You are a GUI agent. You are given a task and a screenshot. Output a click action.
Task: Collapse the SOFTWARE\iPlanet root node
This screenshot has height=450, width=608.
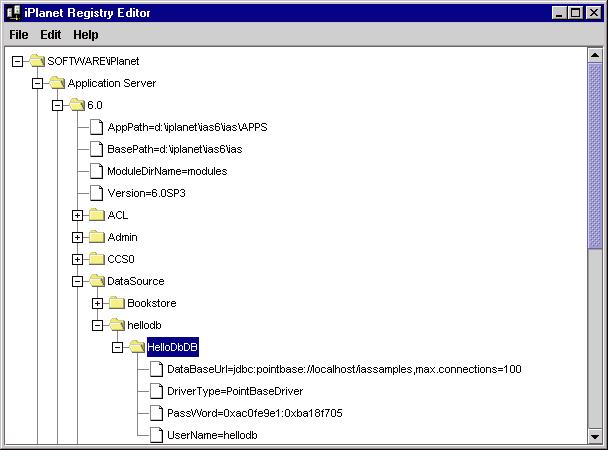(x=17, y=61)
